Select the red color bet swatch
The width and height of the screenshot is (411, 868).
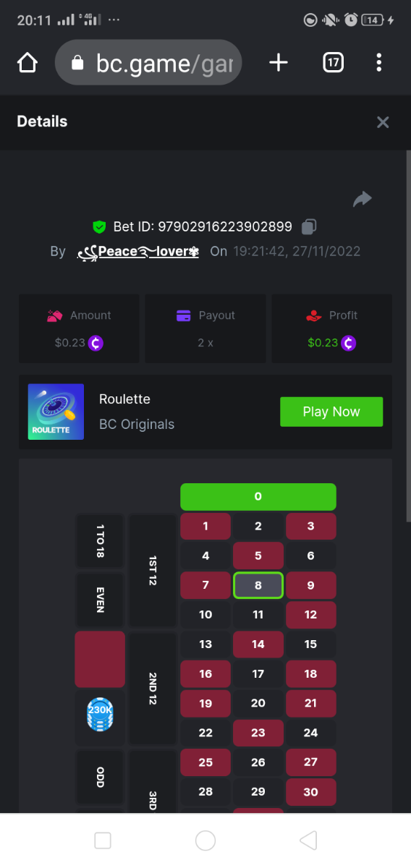tap(100, 659)
